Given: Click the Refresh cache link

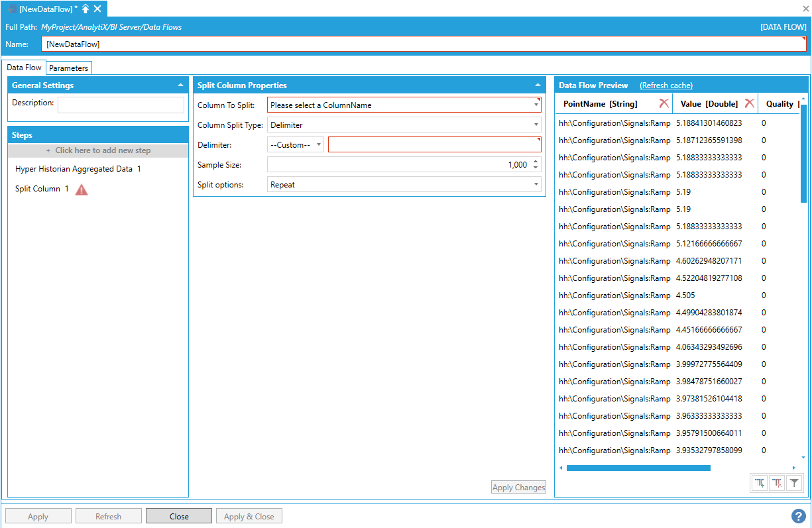Looking at the screenshot, I should [666, 85].
